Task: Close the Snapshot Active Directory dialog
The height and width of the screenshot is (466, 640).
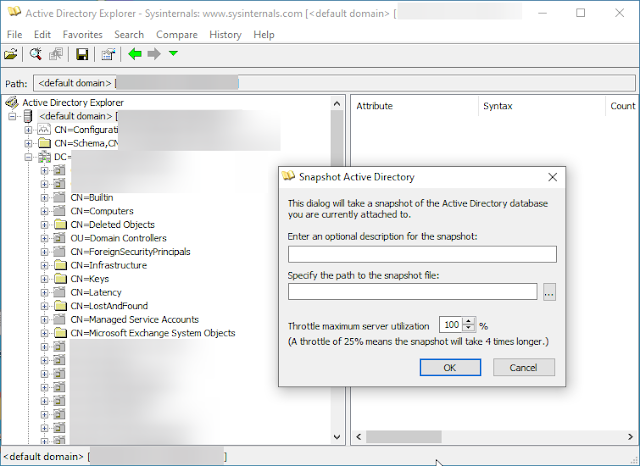Action: [x=553, y=177]
